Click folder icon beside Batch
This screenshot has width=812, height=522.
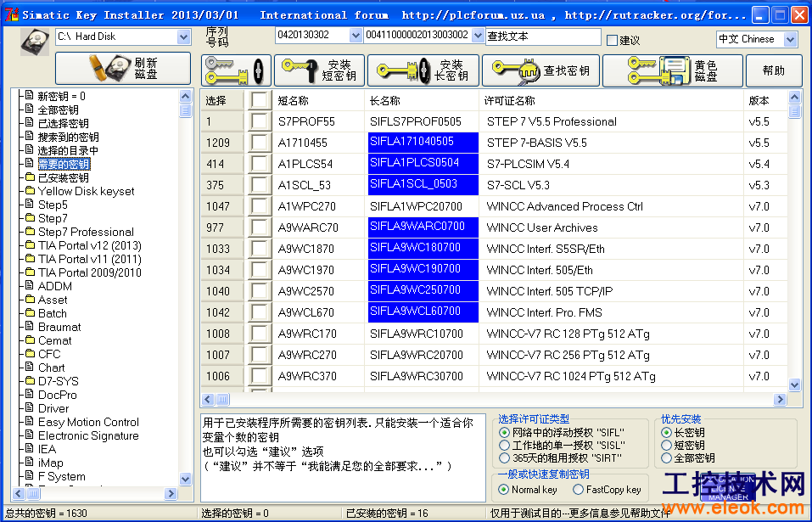[x=30, y=312]
